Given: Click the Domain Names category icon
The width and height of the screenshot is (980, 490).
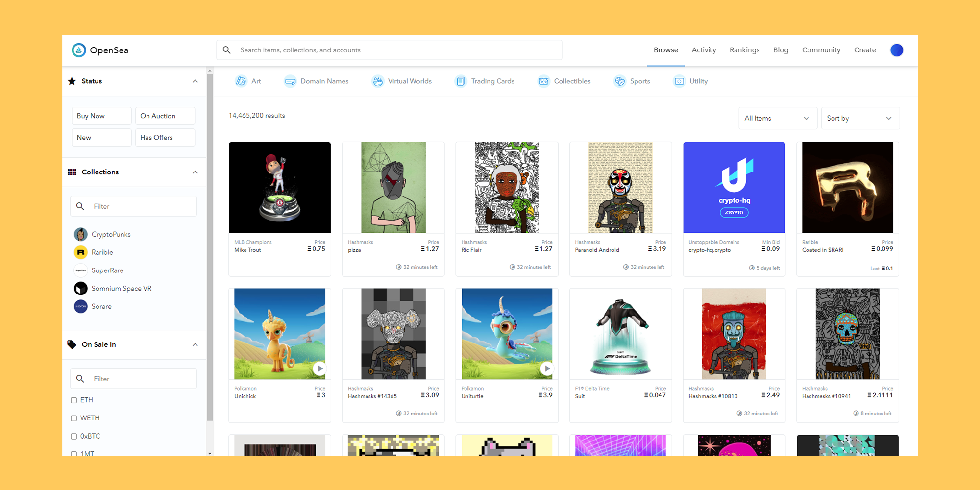Looking at the screenshot, I should [x=290, y=81].
